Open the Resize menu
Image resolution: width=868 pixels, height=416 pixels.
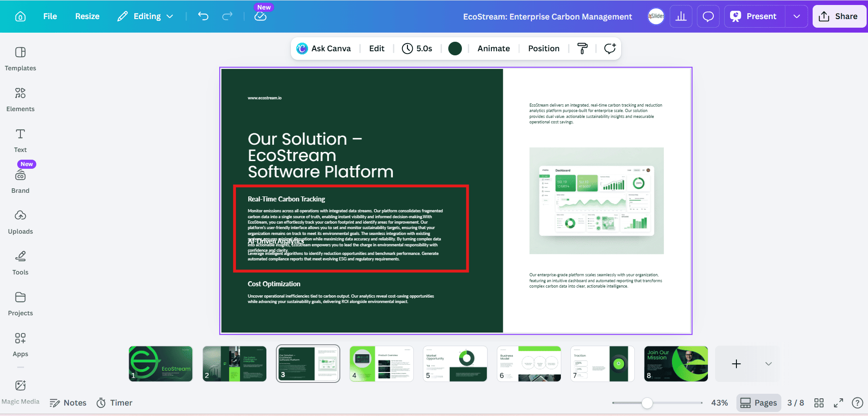click(87, 16)
